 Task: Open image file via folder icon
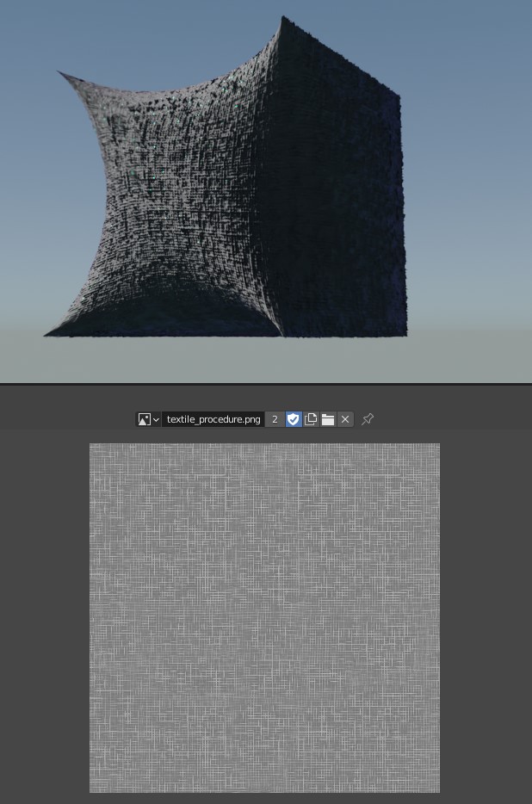328,419
